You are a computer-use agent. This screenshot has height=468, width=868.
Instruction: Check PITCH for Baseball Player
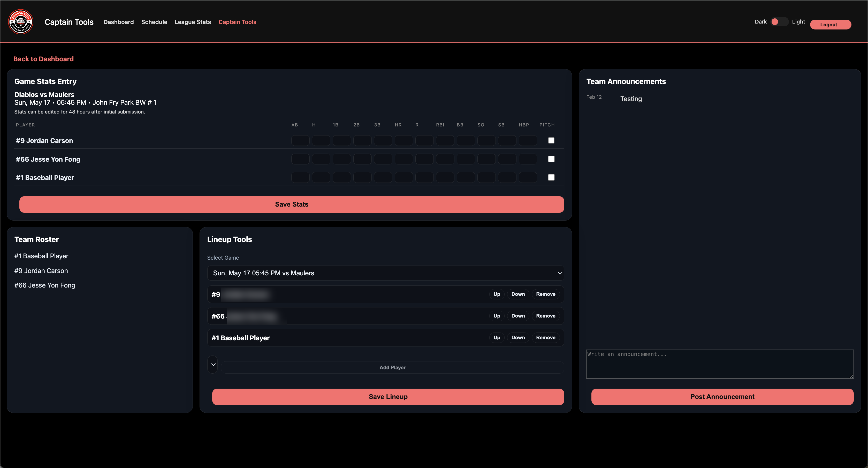(x=551, y=177)
